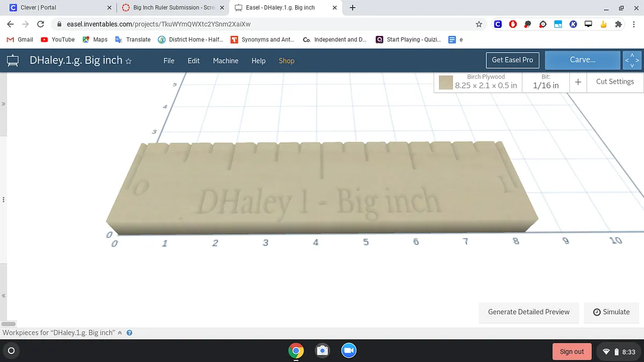Open the Extensions puzzle piece menu
644x362 pixels.
pyautogui.click(x=618, y=24)
